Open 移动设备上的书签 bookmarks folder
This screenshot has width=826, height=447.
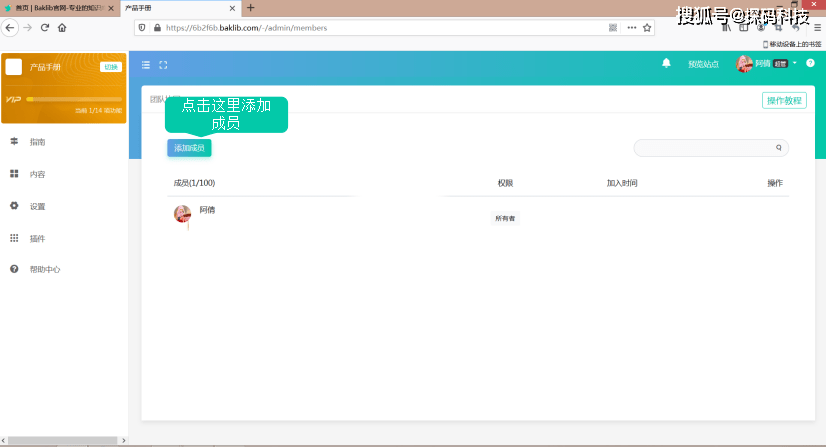coord(792,44)
